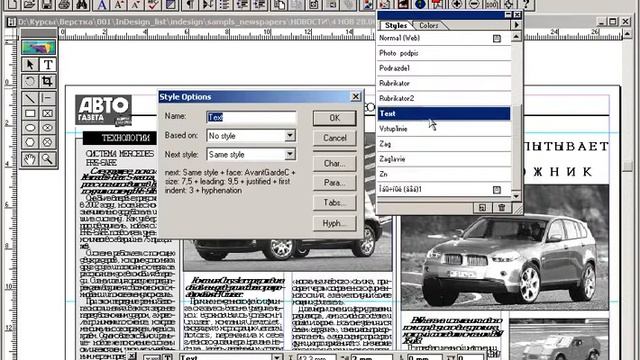Click the style Name input field
This screenshot has width=640, height=360.
pyautogui.click(x=251, y=117)
